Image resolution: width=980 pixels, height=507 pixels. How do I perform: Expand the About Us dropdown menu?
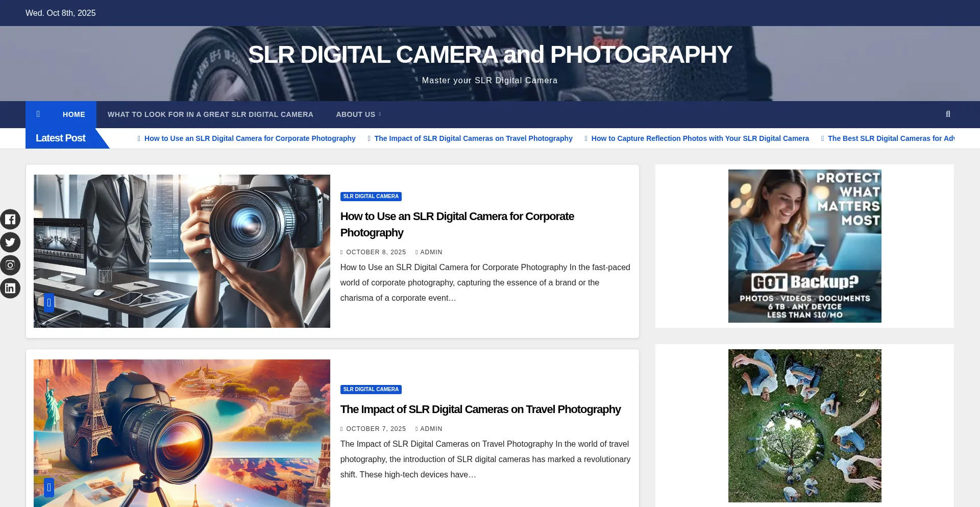click(358, 114)
